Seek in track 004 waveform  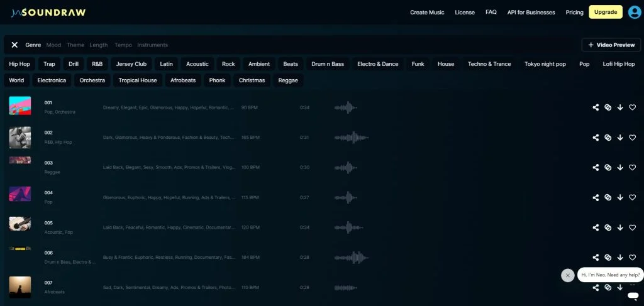coord(346,197)
